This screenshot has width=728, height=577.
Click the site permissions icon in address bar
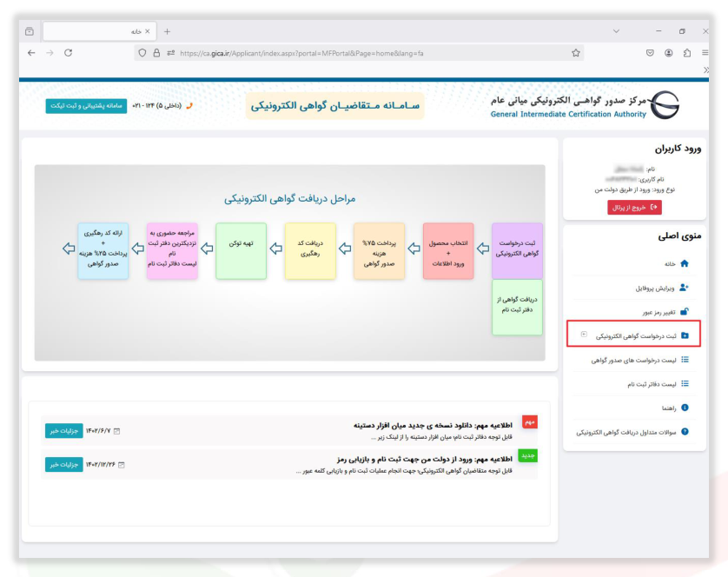point(171,53)
